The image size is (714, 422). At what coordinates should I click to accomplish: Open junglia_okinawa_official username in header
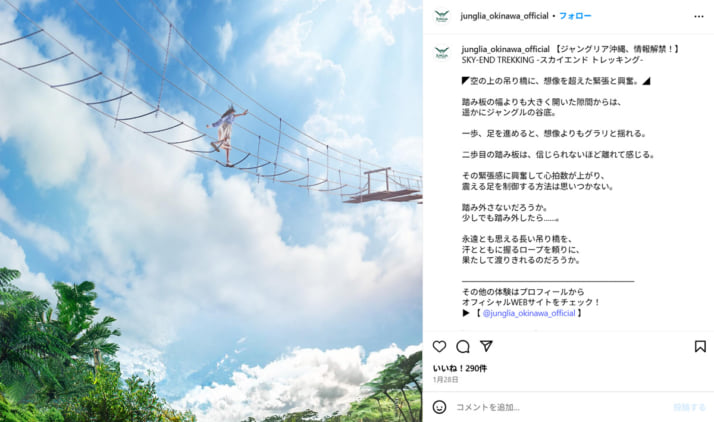tap(504, 16)
